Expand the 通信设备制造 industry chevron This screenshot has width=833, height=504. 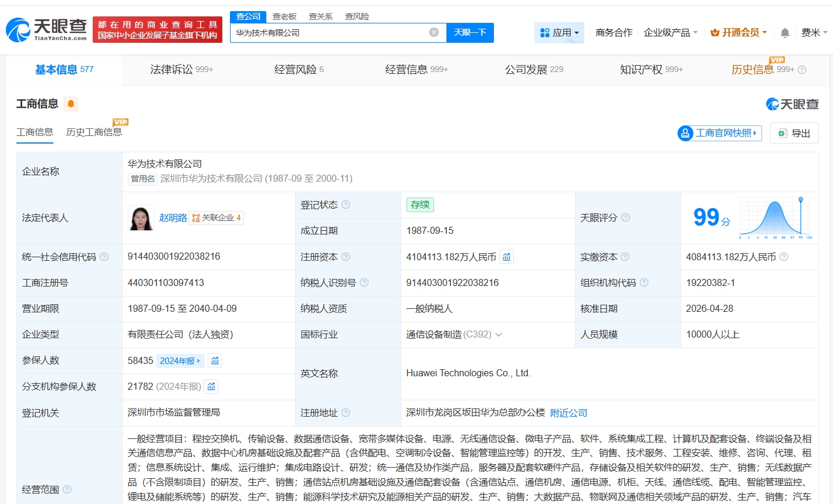(499, 335)
